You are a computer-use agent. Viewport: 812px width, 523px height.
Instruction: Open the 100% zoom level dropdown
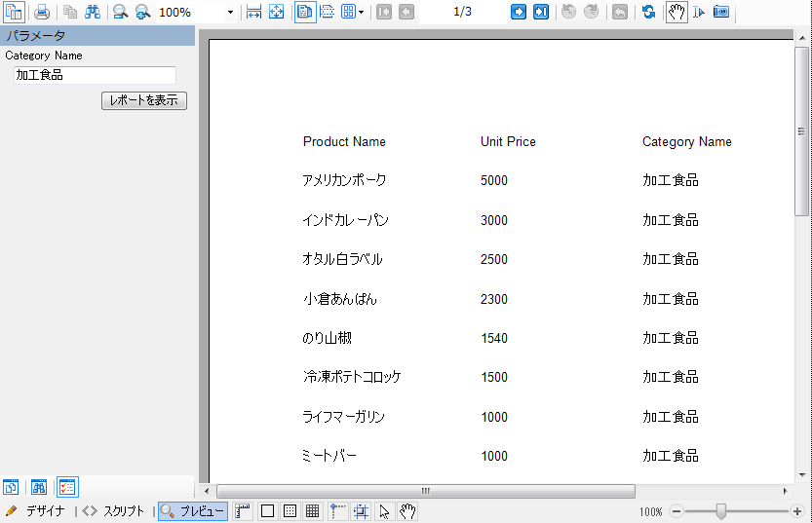pos(230,13)
